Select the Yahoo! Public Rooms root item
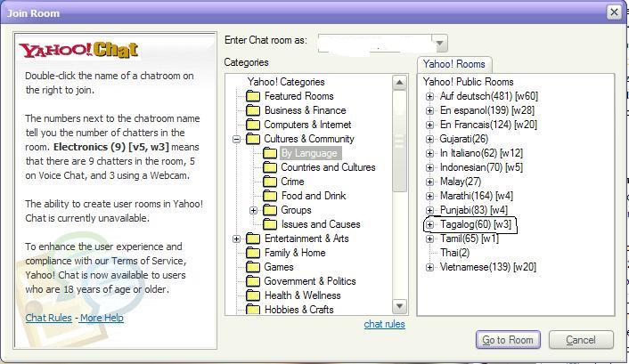 tap(468, 82)
